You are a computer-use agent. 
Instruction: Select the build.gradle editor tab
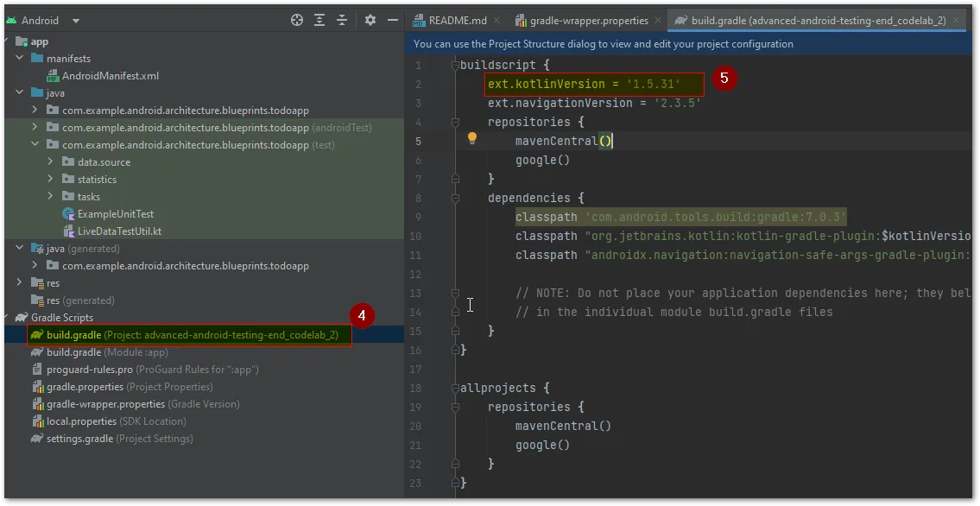pos(819,21)
